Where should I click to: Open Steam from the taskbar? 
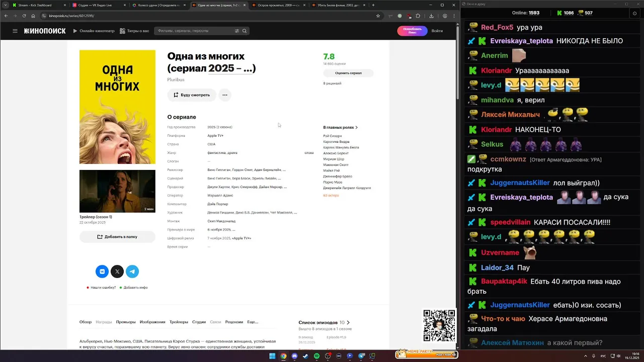point(305,356)
